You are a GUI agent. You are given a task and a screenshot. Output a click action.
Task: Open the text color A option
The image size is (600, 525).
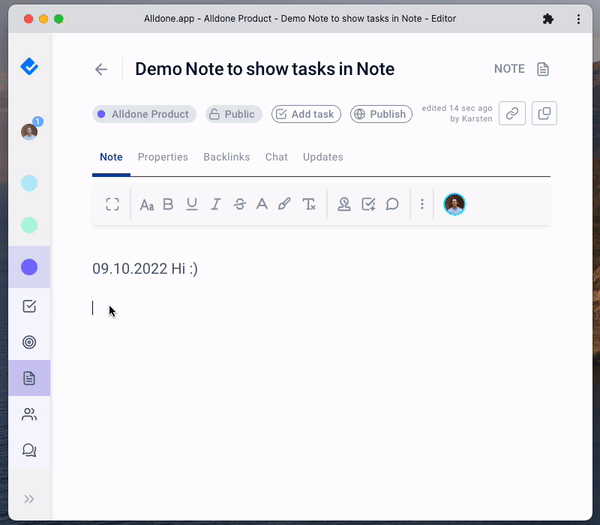[262, 204]
